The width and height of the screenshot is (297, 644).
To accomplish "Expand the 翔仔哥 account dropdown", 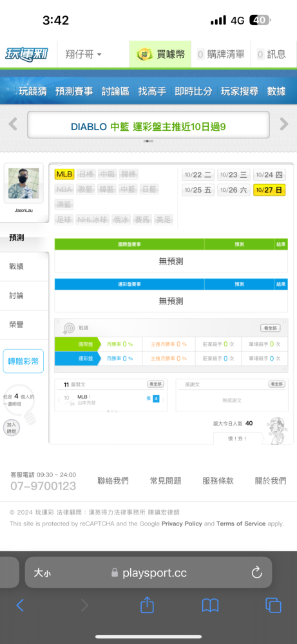I will (84, 54).
